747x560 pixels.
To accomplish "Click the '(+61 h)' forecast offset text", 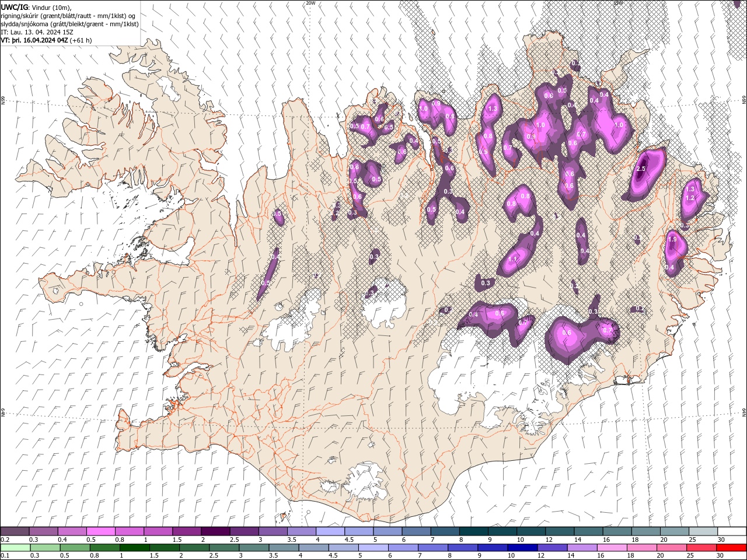I will (81, 40).
